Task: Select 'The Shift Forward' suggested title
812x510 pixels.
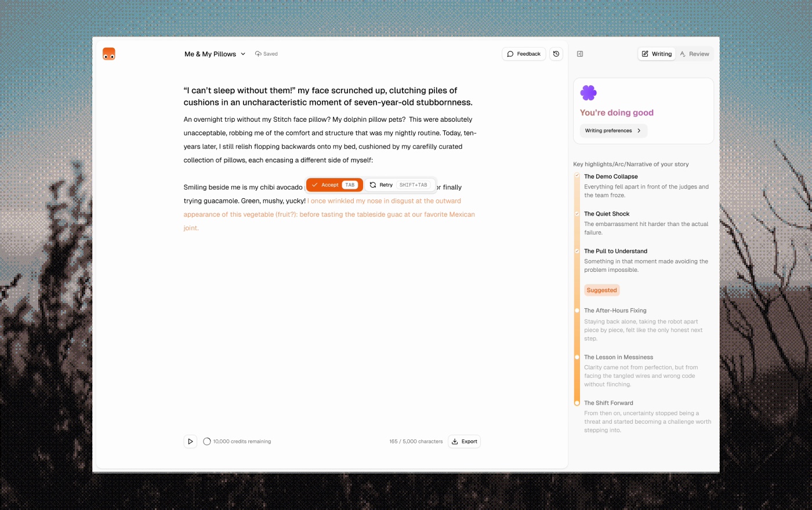Action: point(608,403)
